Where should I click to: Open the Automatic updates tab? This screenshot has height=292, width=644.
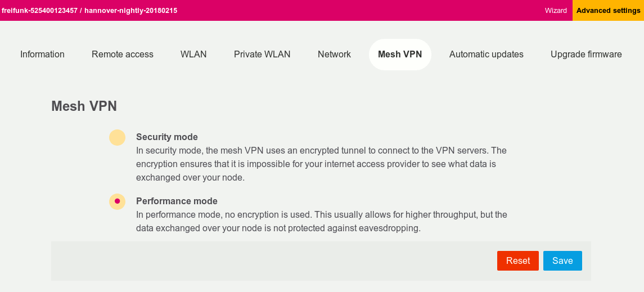tap(486, 55)
